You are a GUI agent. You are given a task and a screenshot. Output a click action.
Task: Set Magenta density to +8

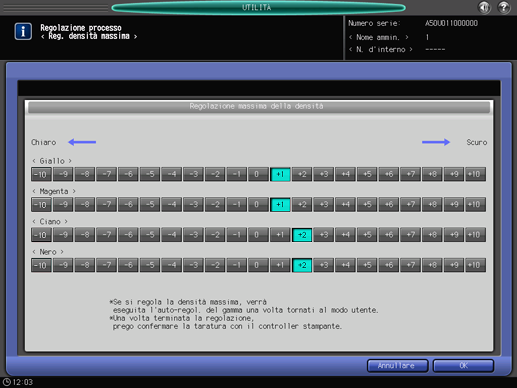click(432, 205)
